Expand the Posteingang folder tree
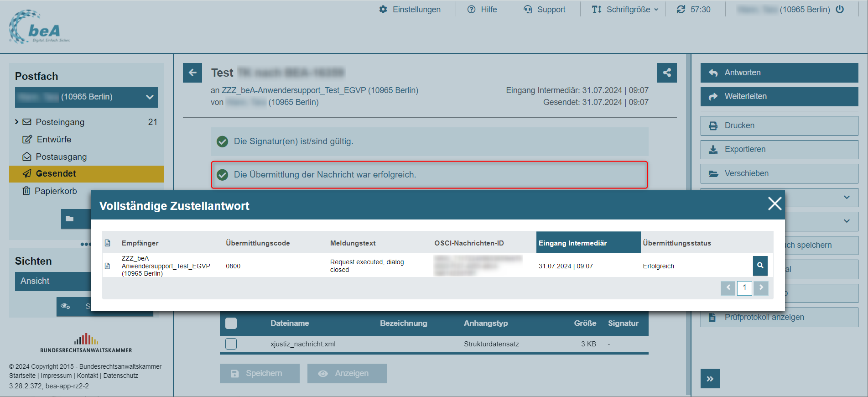868x397 pixels. (x=17, y=122)
